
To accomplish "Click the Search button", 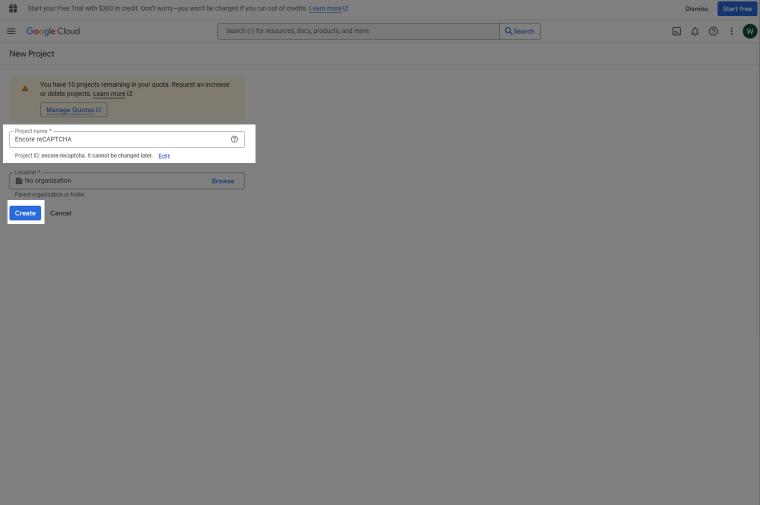I will pos(520,31).
